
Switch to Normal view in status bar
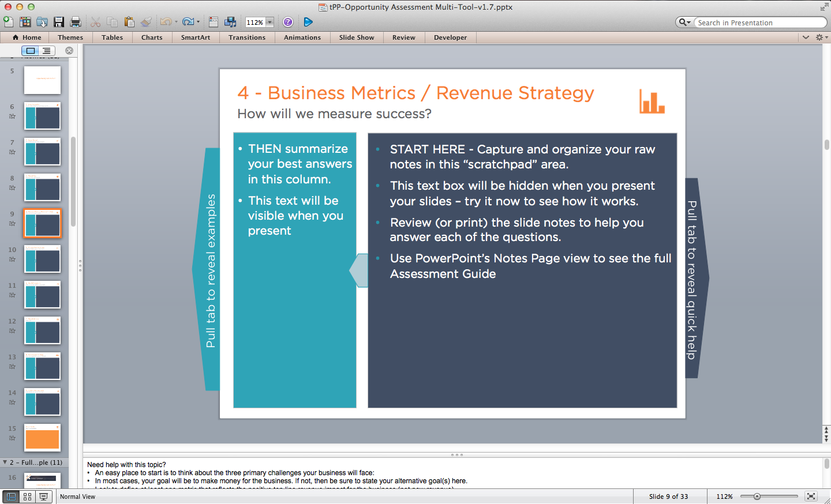pos(11,497)
